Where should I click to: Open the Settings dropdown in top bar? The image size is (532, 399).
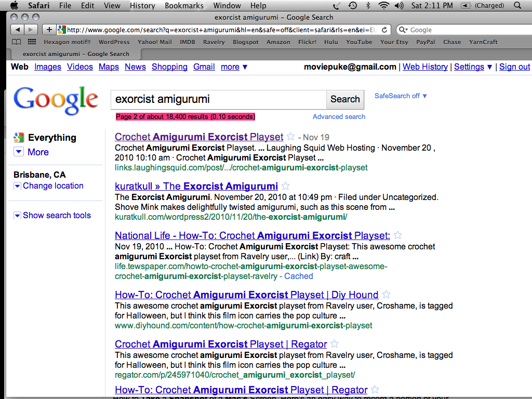(473, 67)
